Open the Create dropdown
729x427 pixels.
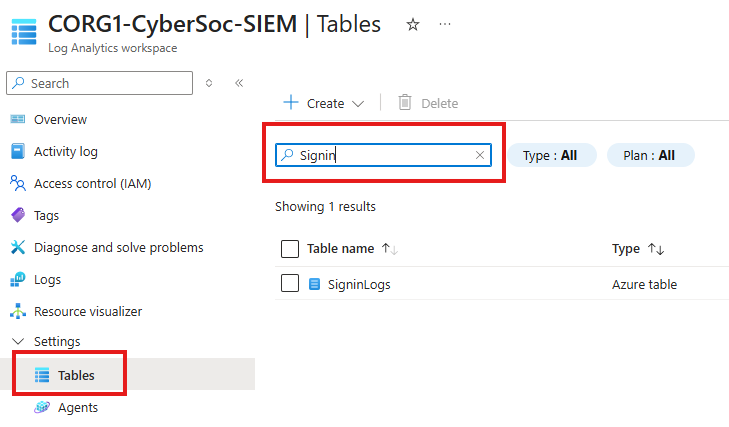point(325,103)
